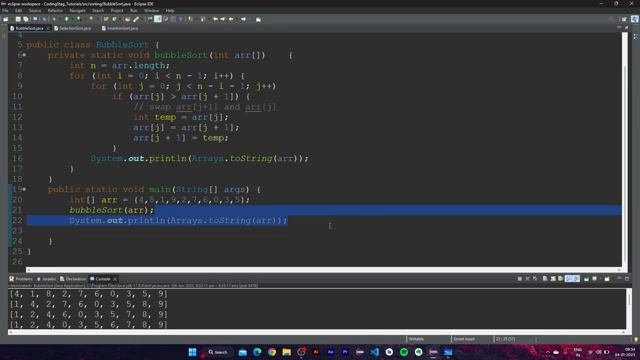Click the Console vertical scrollbar

point(629,309)
